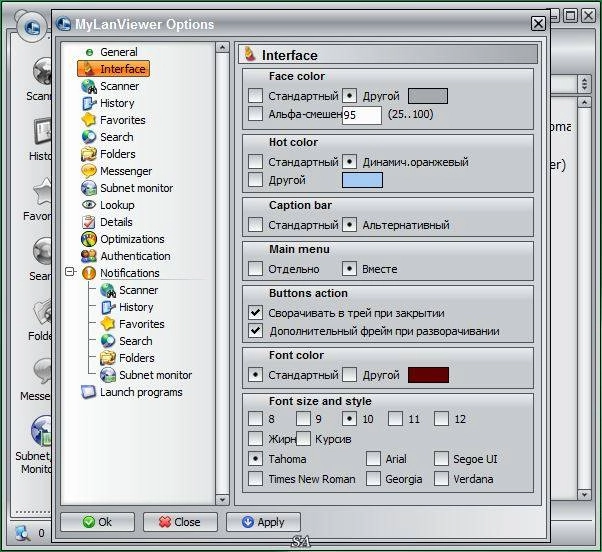Click the top-level Folders icon
This screenshot has height=552, width=602.
(x=89, y=154)
